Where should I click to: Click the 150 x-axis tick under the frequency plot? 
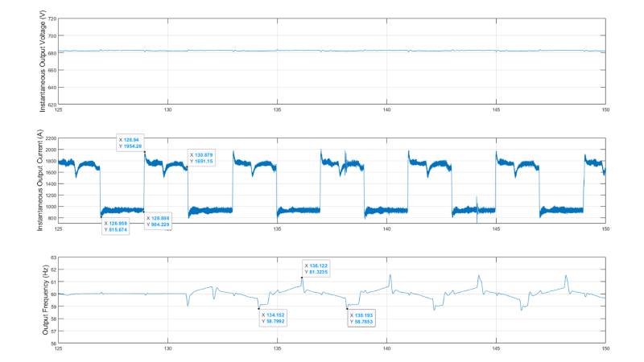[605, 350]
